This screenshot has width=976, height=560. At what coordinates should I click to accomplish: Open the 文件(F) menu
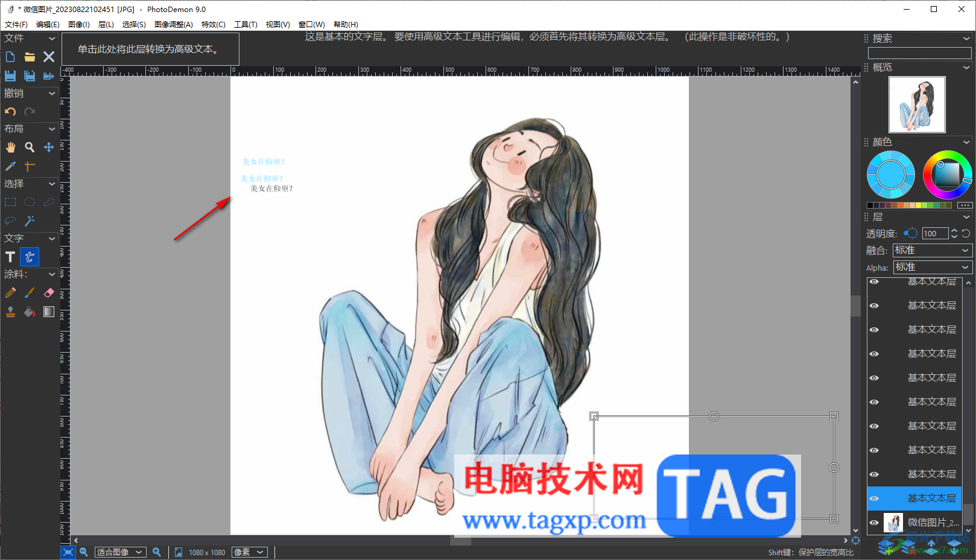coord(16,25)
